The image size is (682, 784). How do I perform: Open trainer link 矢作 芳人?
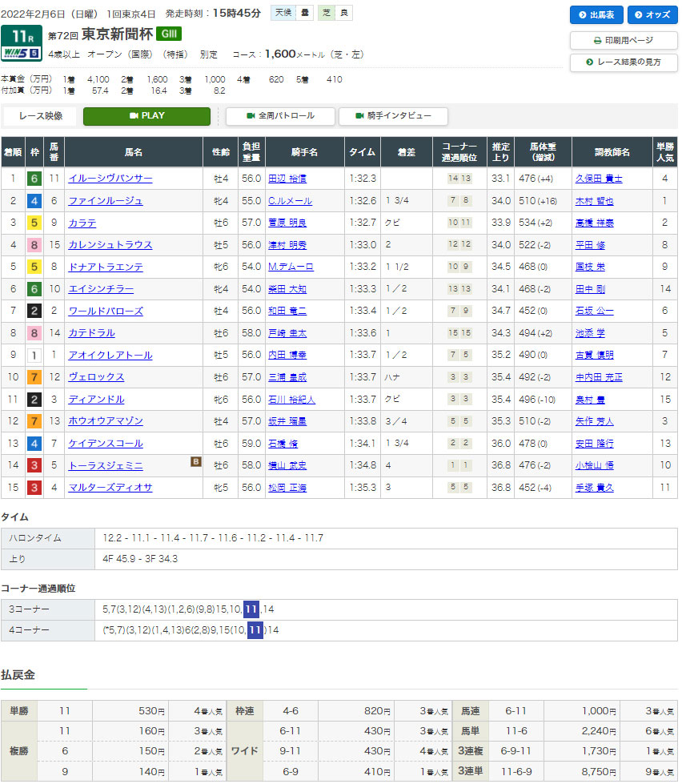pyautogui.click(x=592, y=421)
